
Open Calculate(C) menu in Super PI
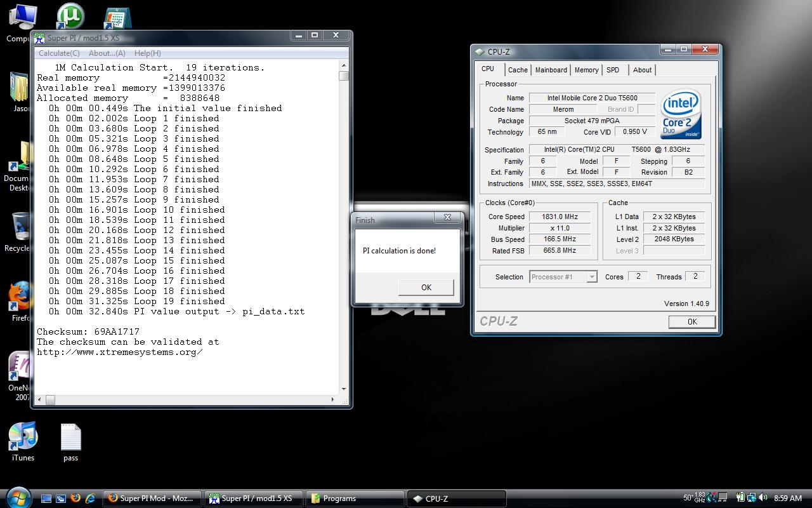coord(59,53)
